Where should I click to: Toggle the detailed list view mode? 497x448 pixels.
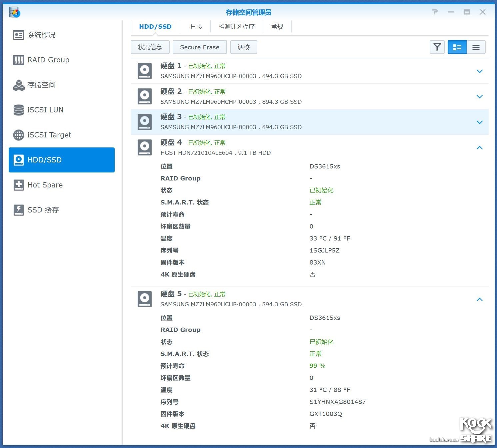pos(457,47)
